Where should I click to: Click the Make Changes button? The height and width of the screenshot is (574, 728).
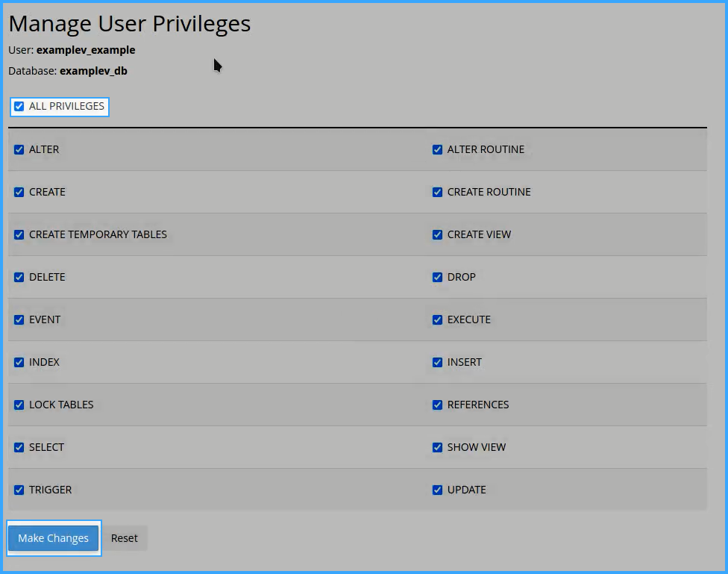[54, 538]
